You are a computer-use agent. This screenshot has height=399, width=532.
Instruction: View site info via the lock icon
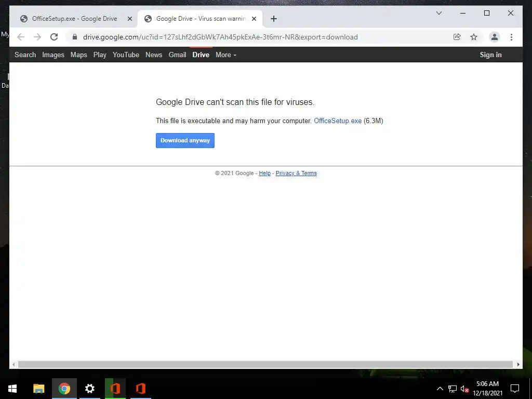click(x=75, y=37)
